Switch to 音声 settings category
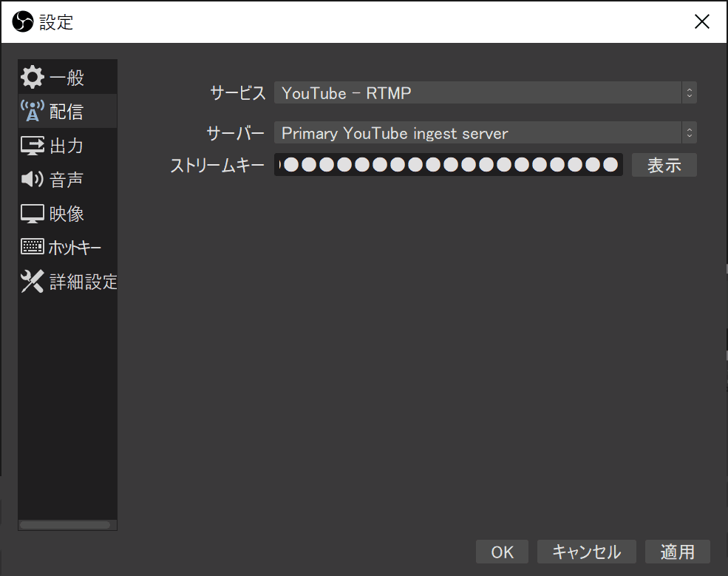728x576 pixels. click(68, 179)
